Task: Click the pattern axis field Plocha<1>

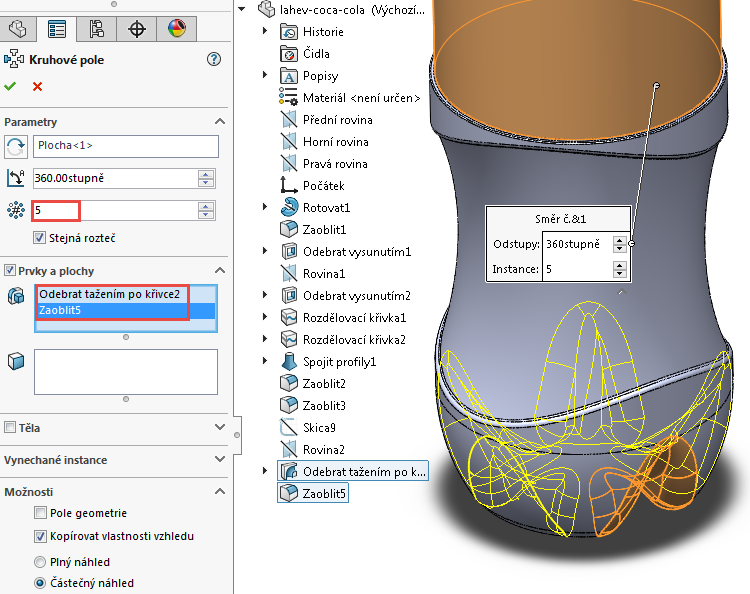Action: [x=126, y=146]
